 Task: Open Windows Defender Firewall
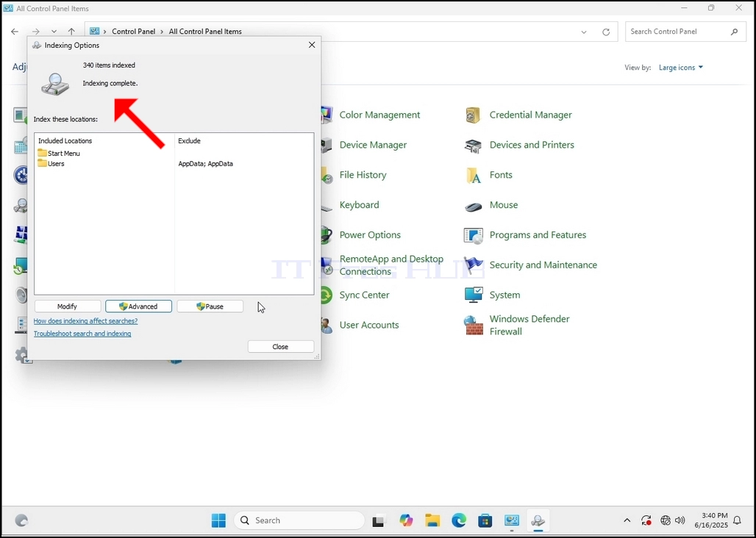[x=529, y=325]
